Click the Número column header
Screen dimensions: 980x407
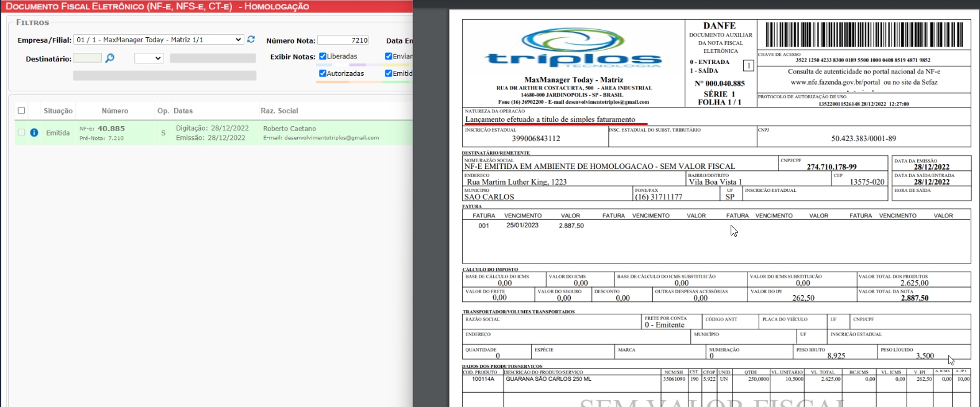point(115,111)
